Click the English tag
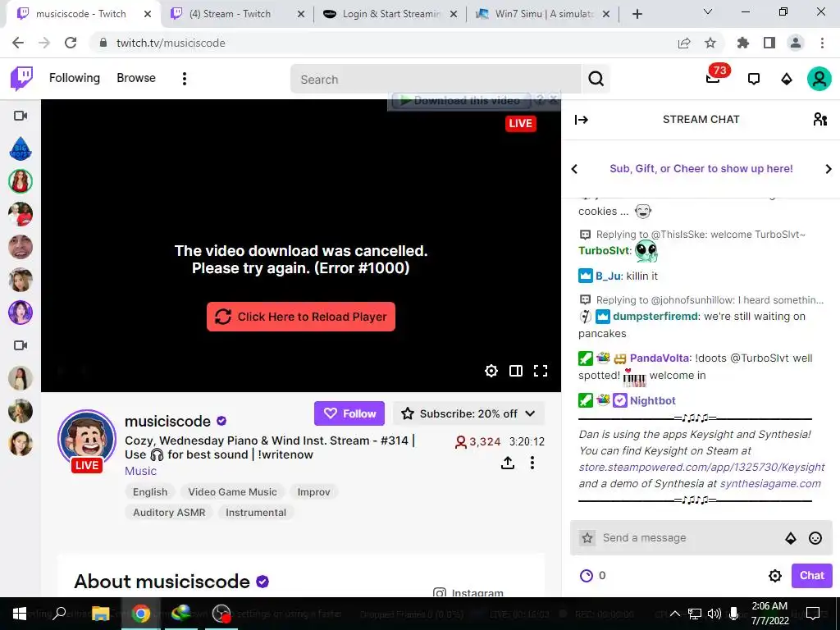840x630 pixels. (150, 492)
